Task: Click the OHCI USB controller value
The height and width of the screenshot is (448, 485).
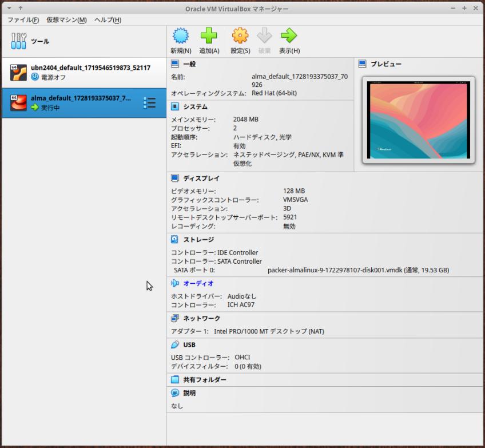Action: pos(242,358)
